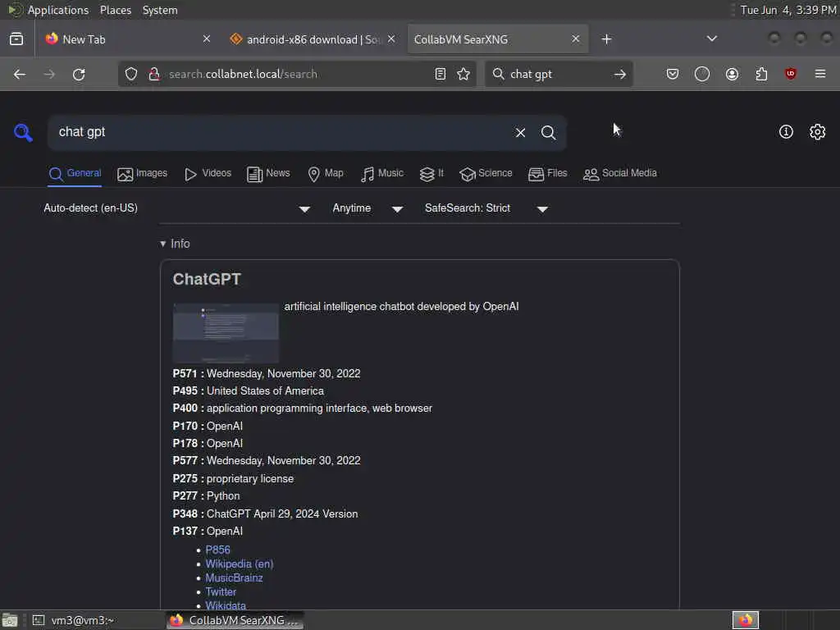Click the site security padlock icon
The width and height of the screenshot is (840, 630).
point(154,74)
